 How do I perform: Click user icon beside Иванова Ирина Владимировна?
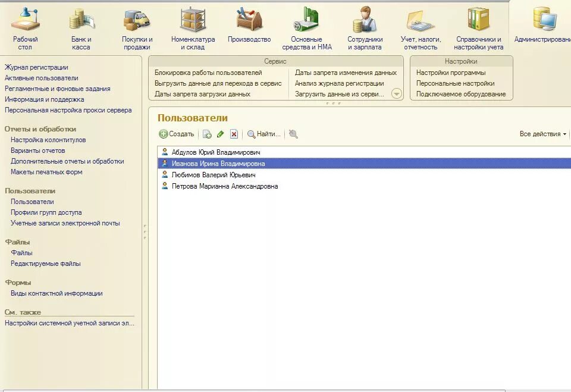coord(165,163)
